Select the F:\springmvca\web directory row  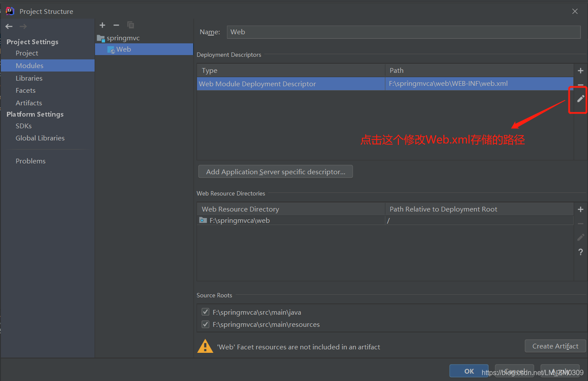click(385, 220)
